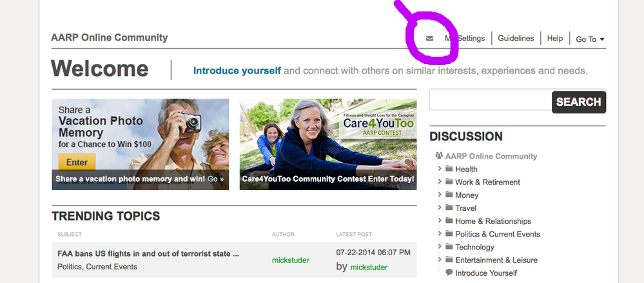Expand the Travel category
Screen dimensions: 644x283
click(440, 208)
